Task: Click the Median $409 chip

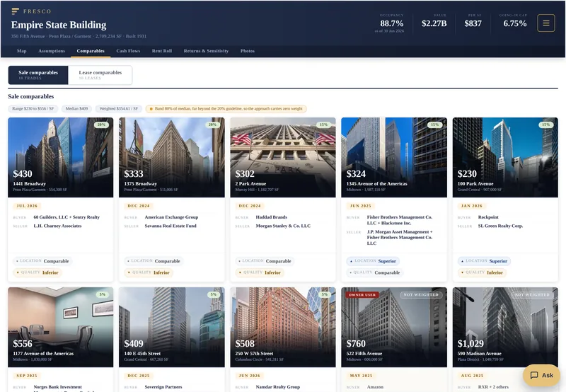Action: (76, 109)
